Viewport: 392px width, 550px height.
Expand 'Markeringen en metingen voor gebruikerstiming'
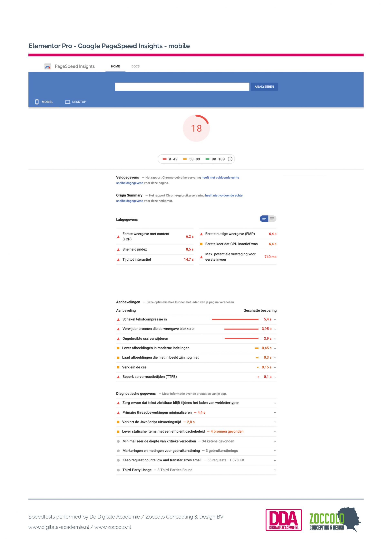pos(196,451)
